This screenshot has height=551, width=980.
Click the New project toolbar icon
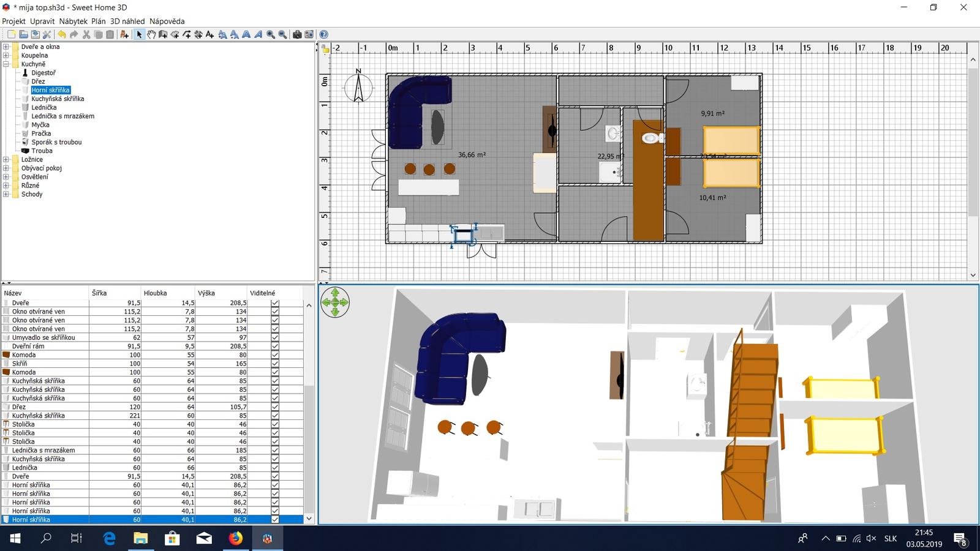pyautogui.click(x=11, y=35)
